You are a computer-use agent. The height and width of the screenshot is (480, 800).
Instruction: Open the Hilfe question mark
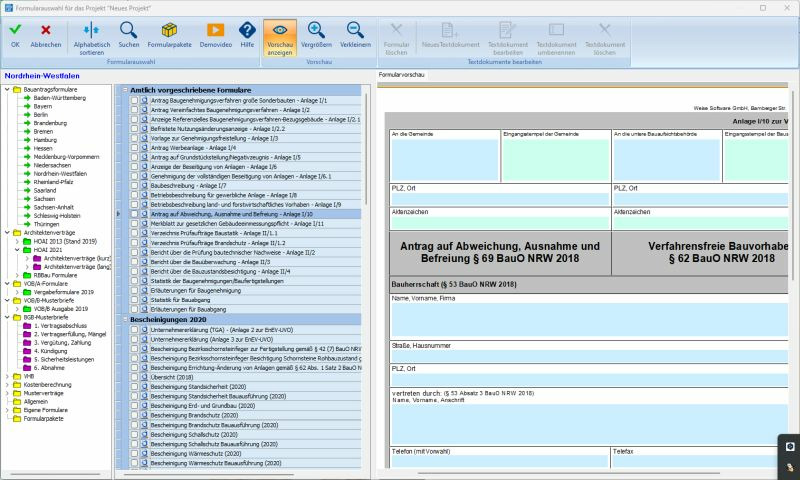point(247,30)
